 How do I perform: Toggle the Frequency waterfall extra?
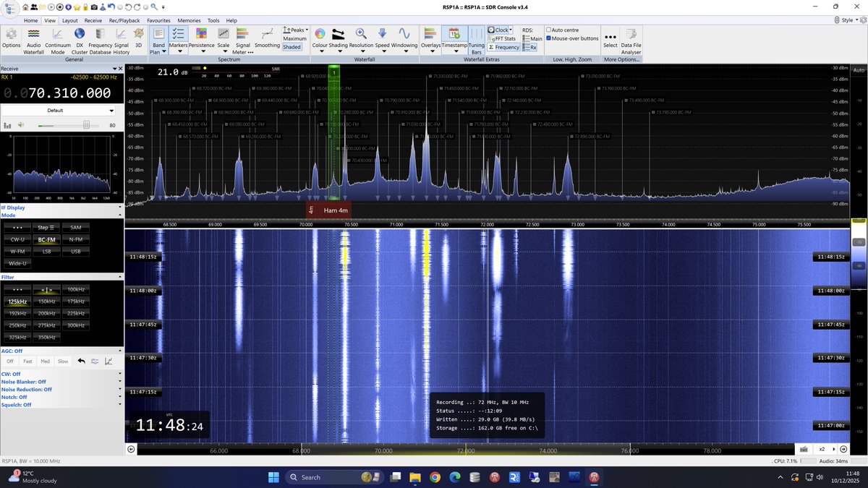pyautogui.click(x=503, y=47)
